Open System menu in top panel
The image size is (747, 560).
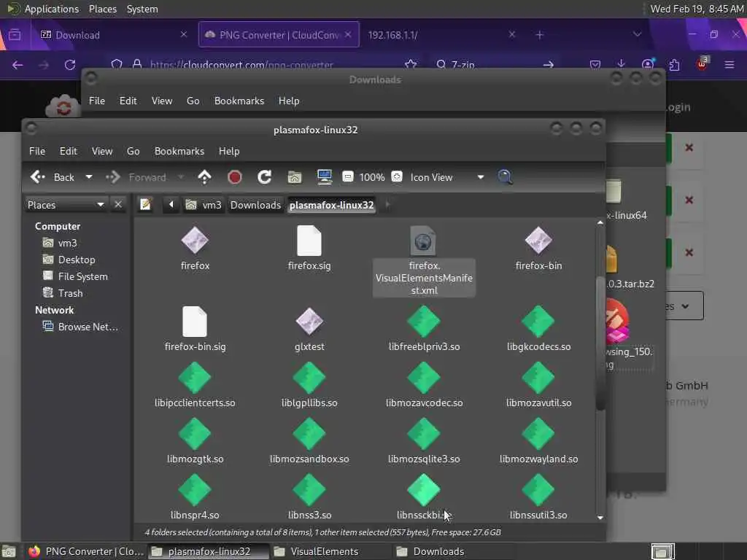pyautogui.click(x=142, y=9)
